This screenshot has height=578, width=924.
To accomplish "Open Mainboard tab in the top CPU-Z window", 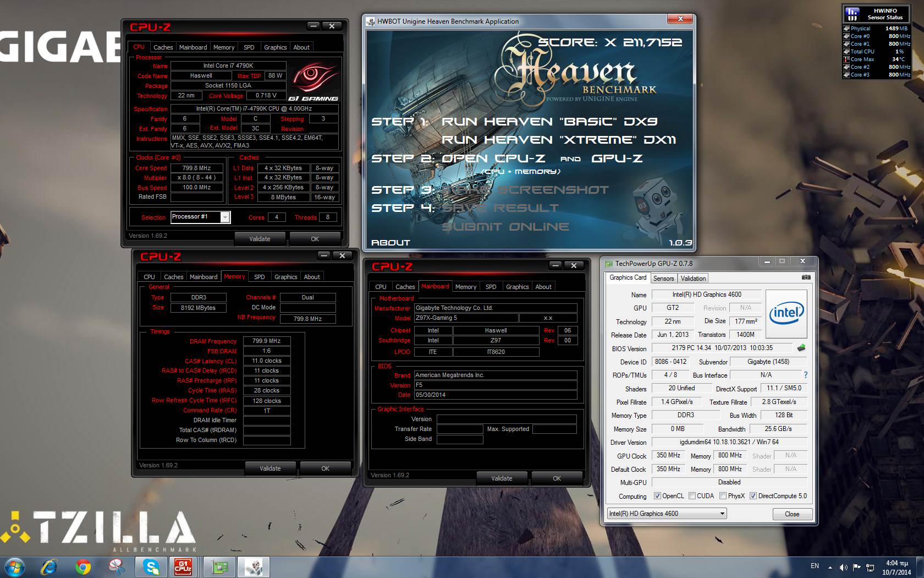I will tap(193, 47).
